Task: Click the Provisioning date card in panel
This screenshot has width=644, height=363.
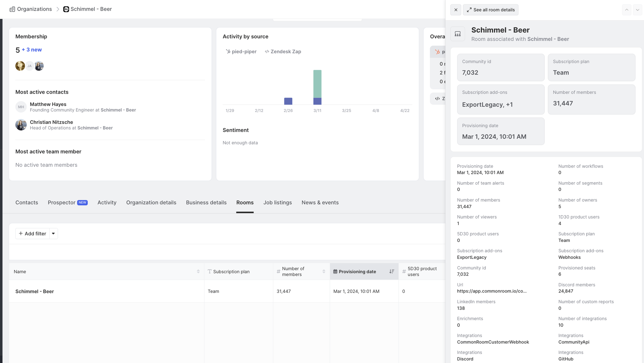Action: point(501,131)
